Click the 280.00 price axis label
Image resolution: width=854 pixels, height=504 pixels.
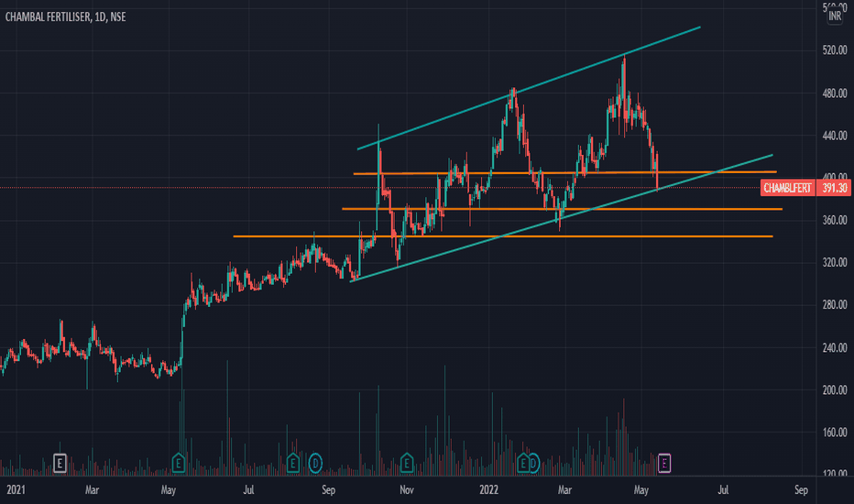click(x=835, y=304)
